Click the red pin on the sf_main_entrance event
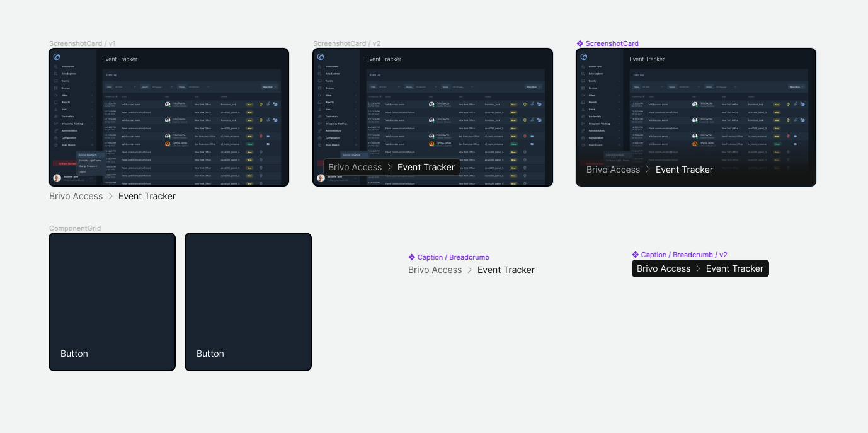 pyautogui.click(x=261, y=136)
